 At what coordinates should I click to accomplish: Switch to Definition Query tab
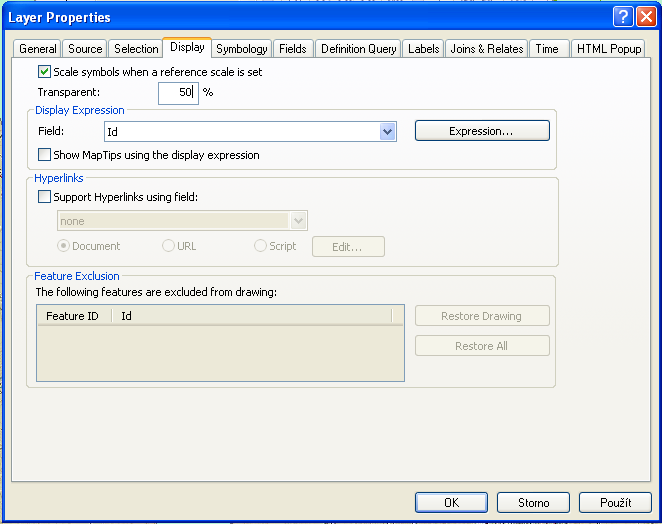(358, 49)
